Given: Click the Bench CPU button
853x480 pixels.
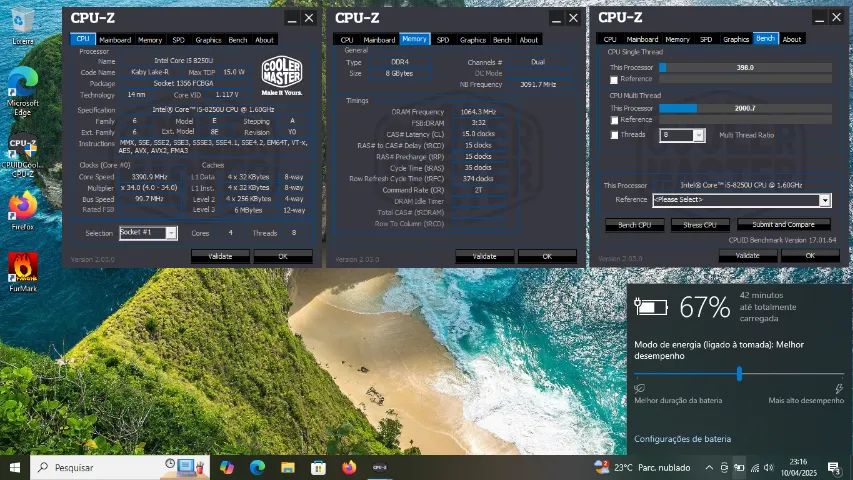Looking at the screenshot, I should click(x=634, y=225).
